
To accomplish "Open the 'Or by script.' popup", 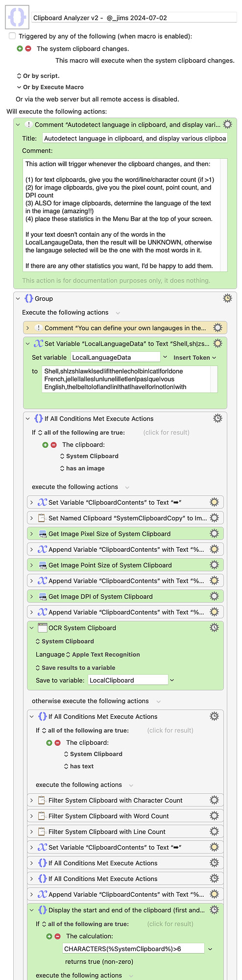I will click(x=38, y=76).
